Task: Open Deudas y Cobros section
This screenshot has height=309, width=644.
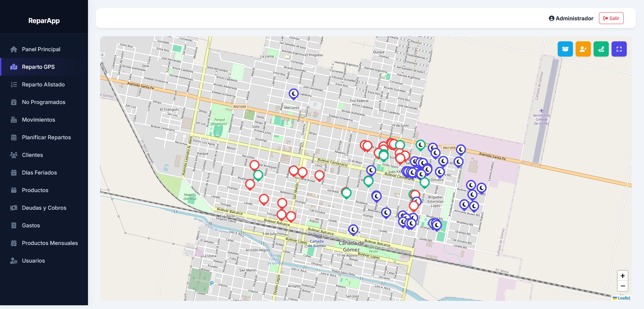Action: 44,208
